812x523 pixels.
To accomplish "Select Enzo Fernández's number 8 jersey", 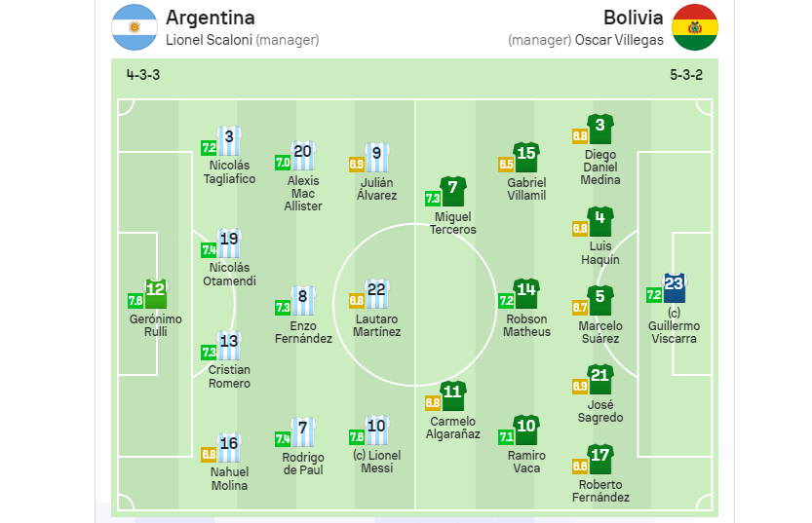I will click(x=303, y=301).
